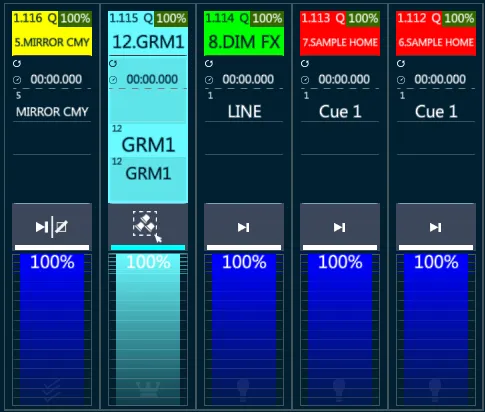Click the cyan 12.GRM1 master fader

click(x=148, y=329)
